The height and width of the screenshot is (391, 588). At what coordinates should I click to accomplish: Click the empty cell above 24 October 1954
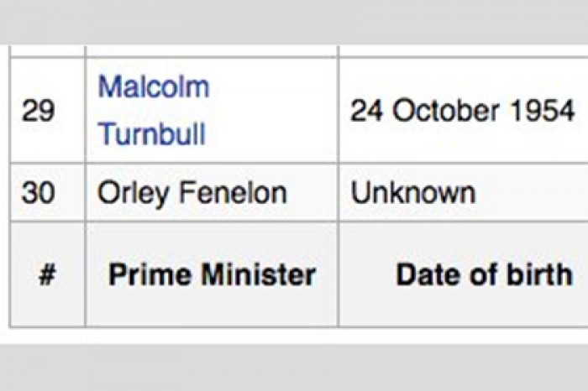click(x=464, y=51)
